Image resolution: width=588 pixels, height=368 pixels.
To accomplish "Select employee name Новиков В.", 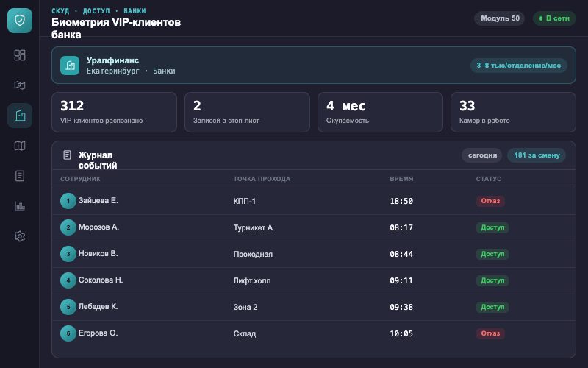I will (98, 253).
